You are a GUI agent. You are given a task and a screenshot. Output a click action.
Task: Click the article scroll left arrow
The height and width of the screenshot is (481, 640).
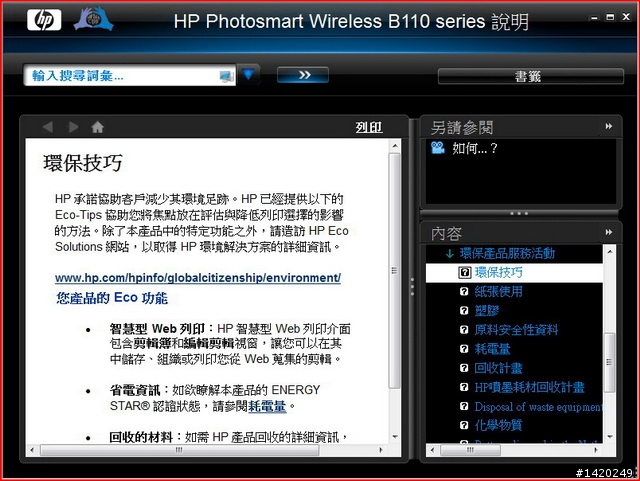point(32,450)
